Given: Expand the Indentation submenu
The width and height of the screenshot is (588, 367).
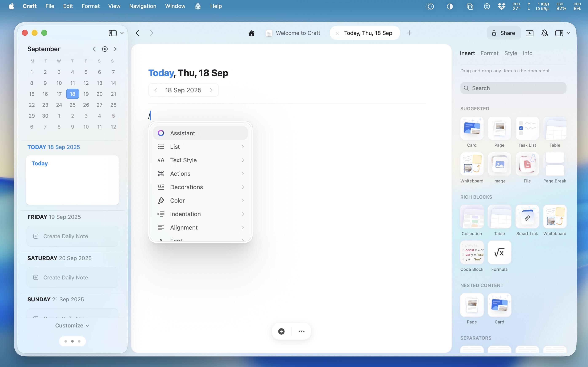Looking at the screenshot, I should point(200,214).
